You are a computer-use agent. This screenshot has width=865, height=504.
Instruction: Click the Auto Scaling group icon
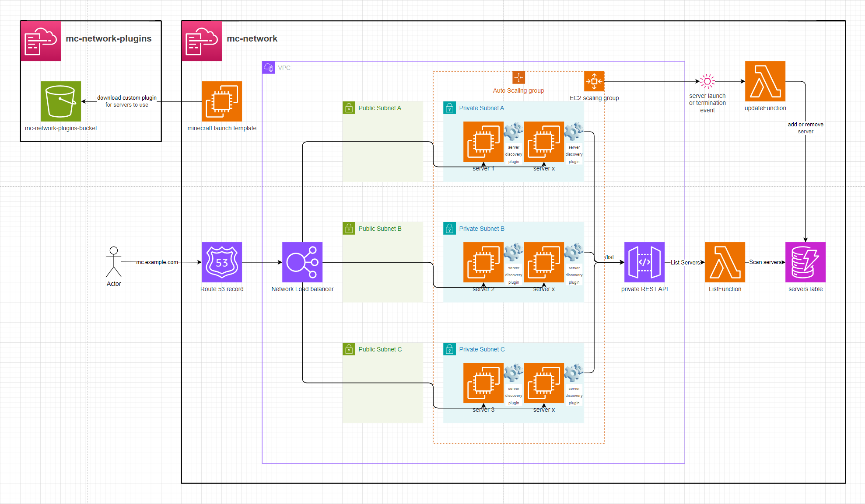[x=518, y=78]
